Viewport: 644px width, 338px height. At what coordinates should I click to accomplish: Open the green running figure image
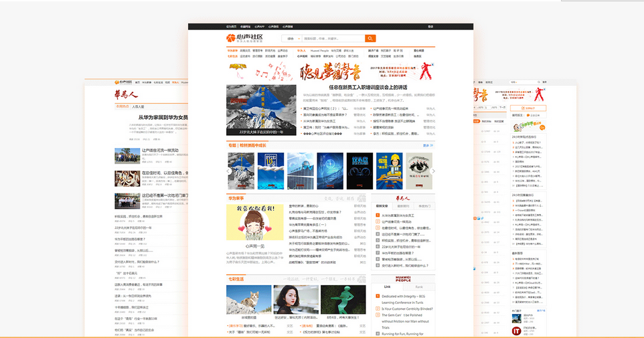click(343, 300)
